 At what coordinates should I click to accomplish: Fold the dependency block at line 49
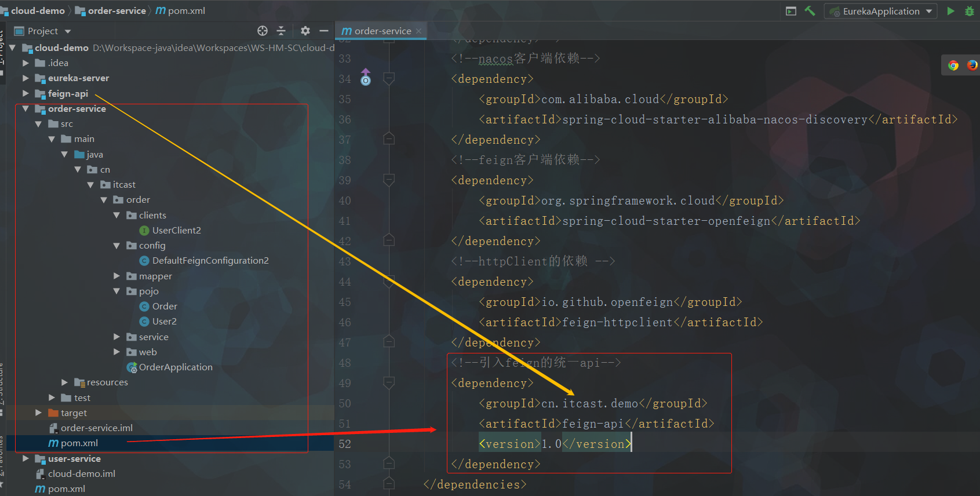(389, 382)
